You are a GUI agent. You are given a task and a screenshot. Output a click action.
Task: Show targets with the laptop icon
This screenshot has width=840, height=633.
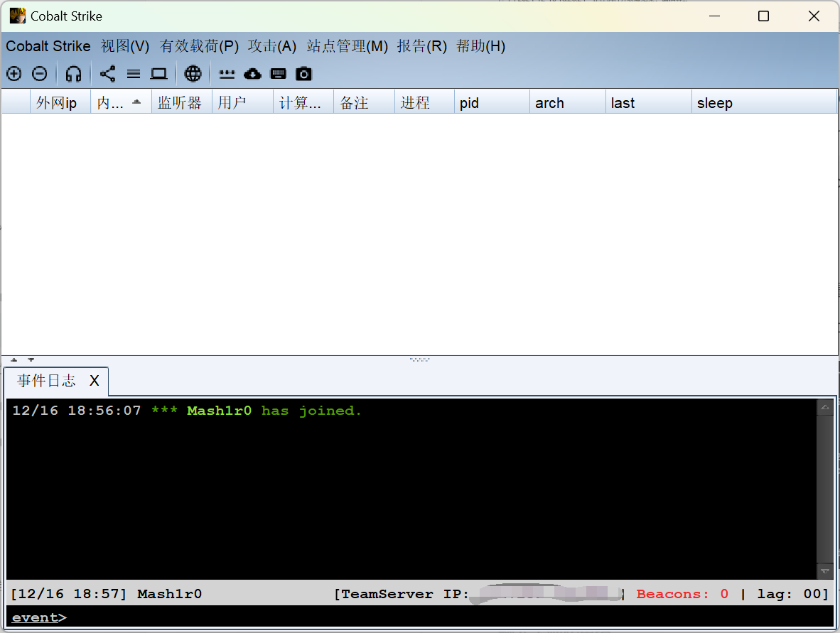pos(158,74)
